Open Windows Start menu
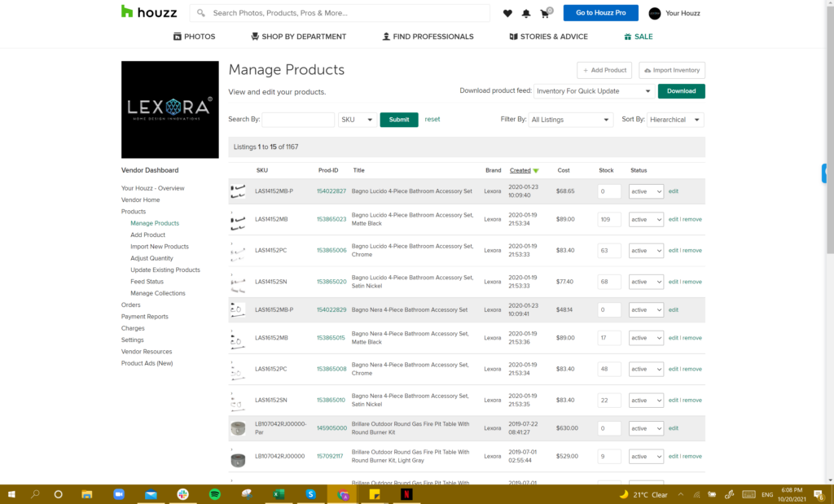The height and width of the screenshot is (504, 834). 11,494
